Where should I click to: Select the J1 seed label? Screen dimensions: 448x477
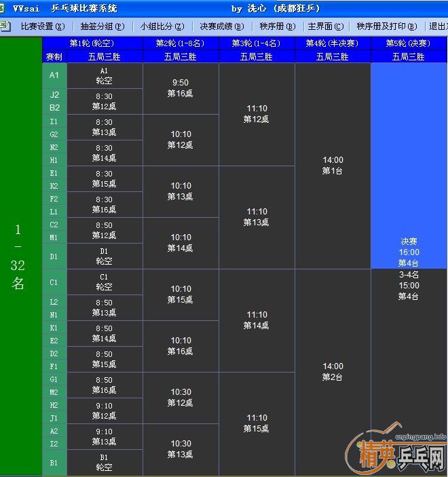tap(54, 418)
